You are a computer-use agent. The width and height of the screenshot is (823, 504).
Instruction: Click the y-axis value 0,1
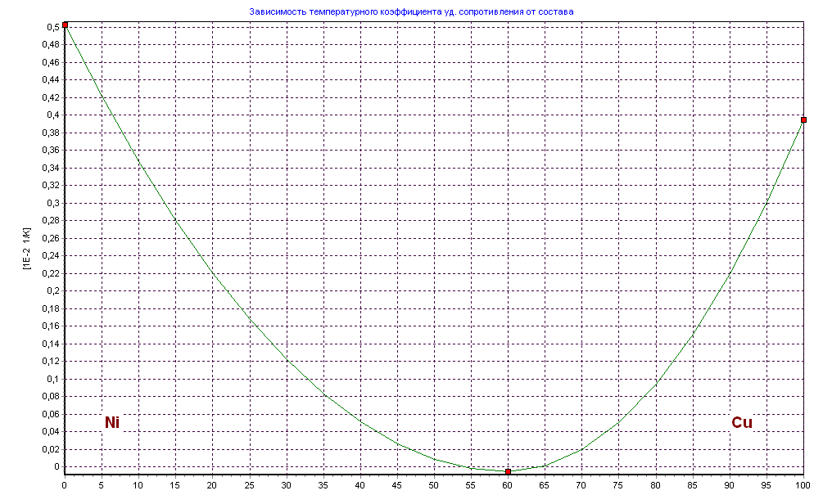coord(53,379)
